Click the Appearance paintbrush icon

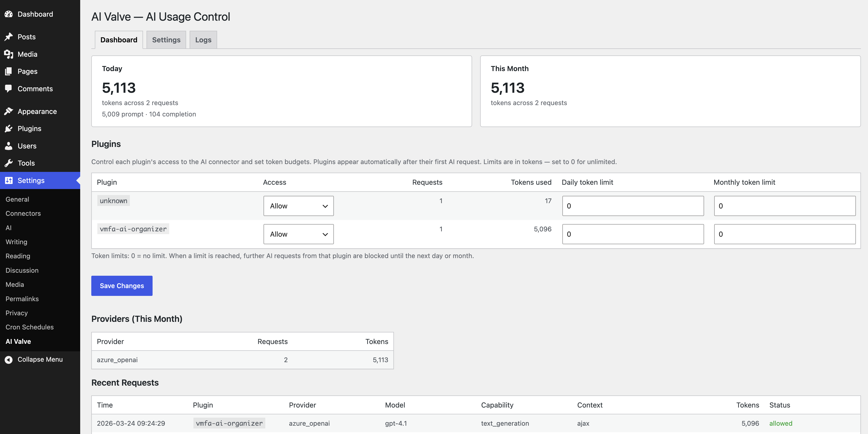point(9,111)
